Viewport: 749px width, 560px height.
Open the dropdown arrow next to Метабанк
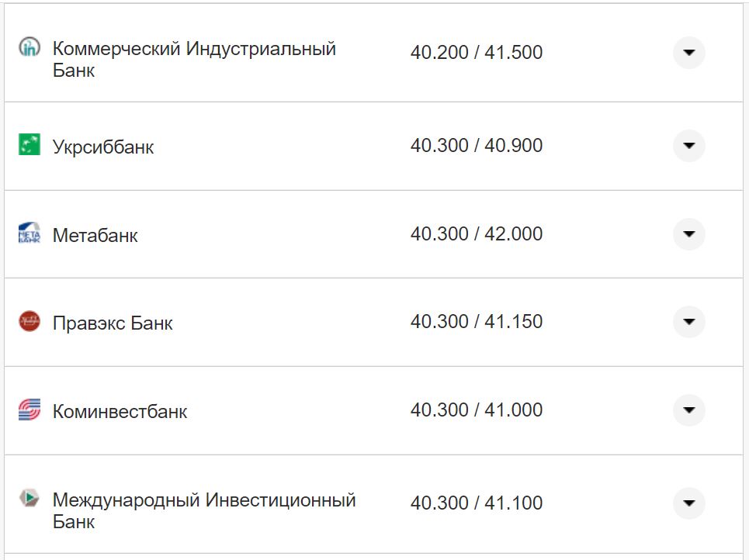(689, 235)
